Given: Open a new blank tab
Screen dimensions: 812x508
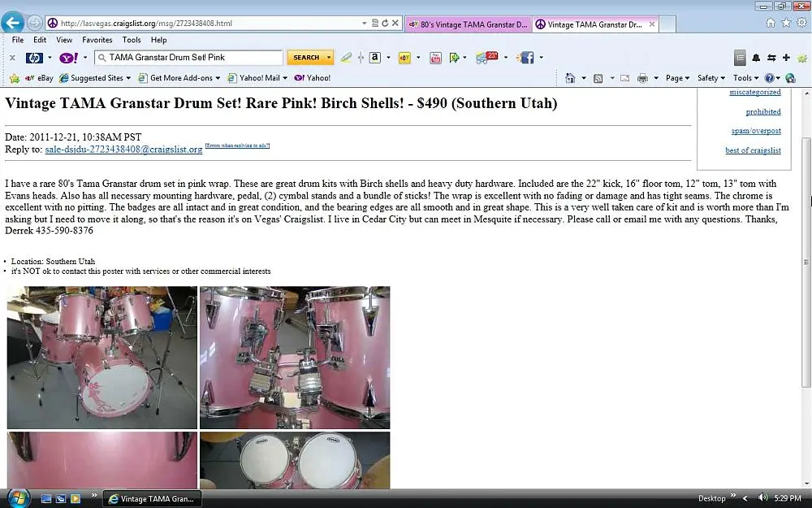Looking at the screenshot, I should coord(667,24).
